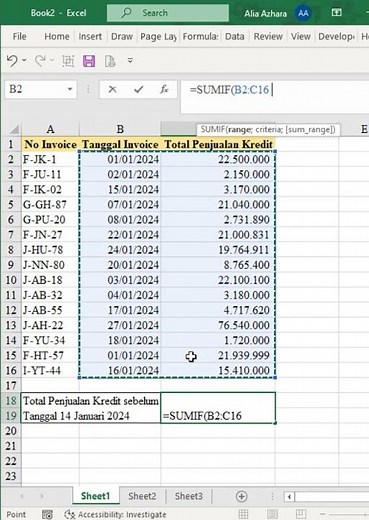This screenshot has height=520, width=369.
Task: Open the AA account profile avatar
Action: tap(303, 13)
